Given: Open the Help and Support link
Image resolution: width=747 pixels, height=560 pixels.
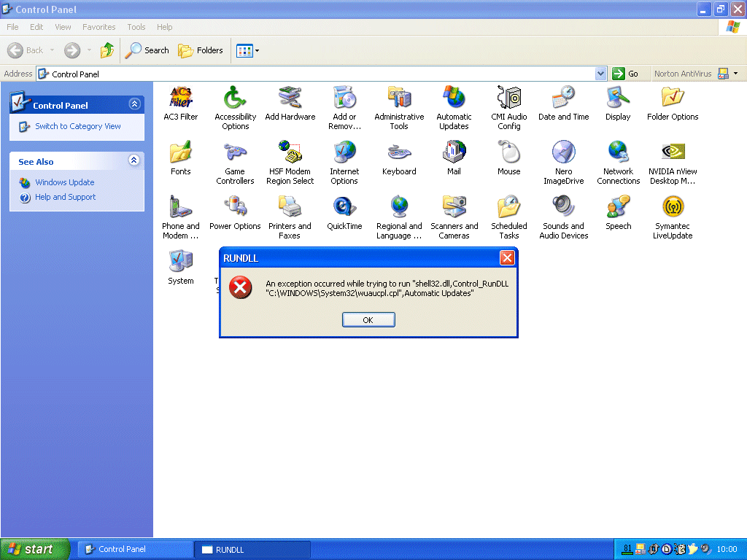Looking at the screenshot, I should pyautogui.click(x=65, y=197).
